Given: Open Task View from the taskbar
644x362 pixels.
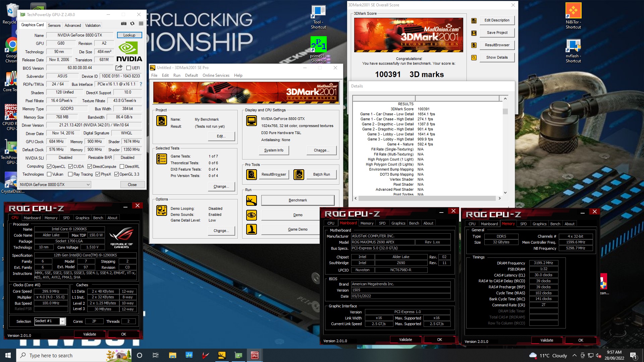Looking at the screenshot, I should click(x=155, y=355).
